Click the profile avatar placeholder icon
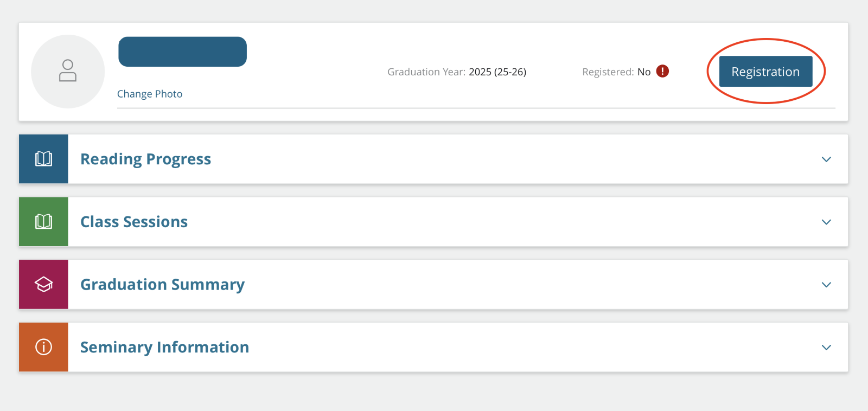Screen dimensions: 868x411 tap(68, 71)
